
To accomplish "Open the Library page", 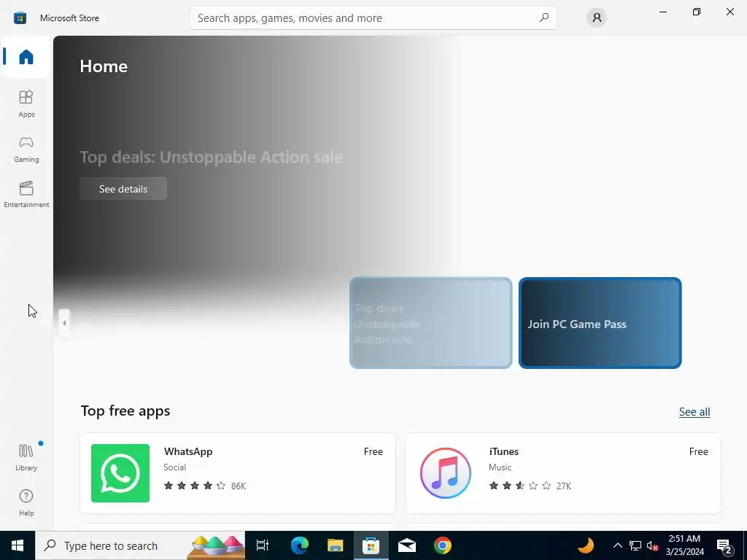I will tap(26, 457).
